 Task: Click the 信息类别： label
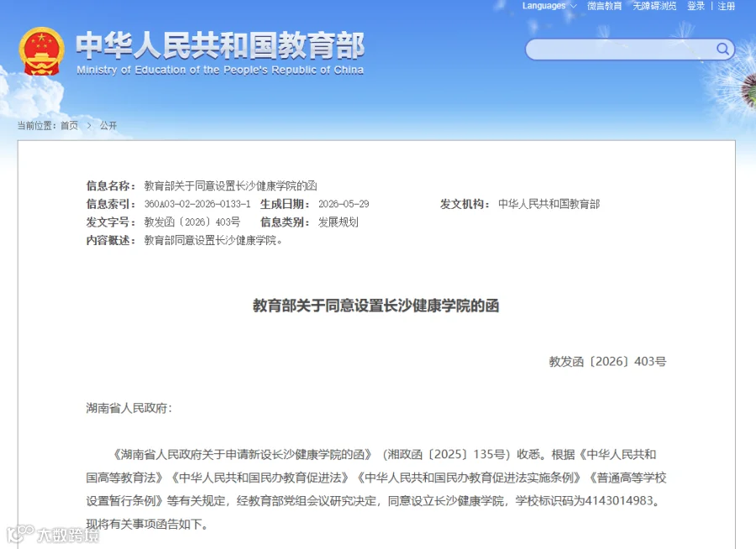coord(286,222)
